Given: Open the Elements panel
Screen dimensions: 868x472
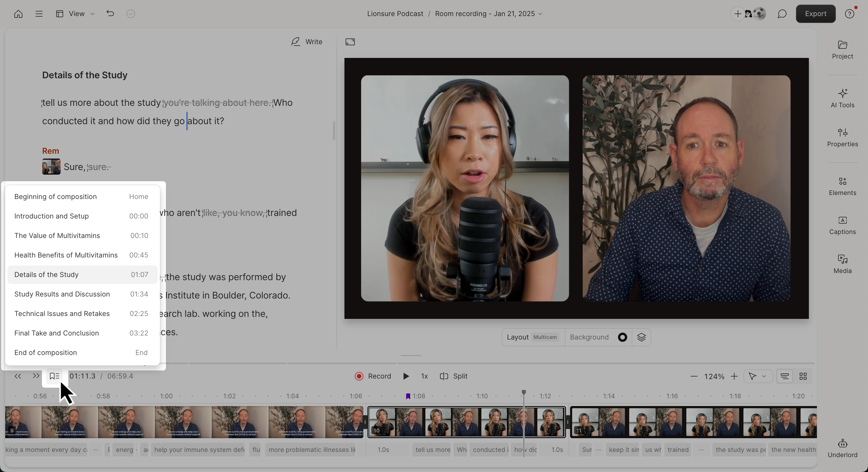Looking at the screenshot, I should click(x=842, y=186).
